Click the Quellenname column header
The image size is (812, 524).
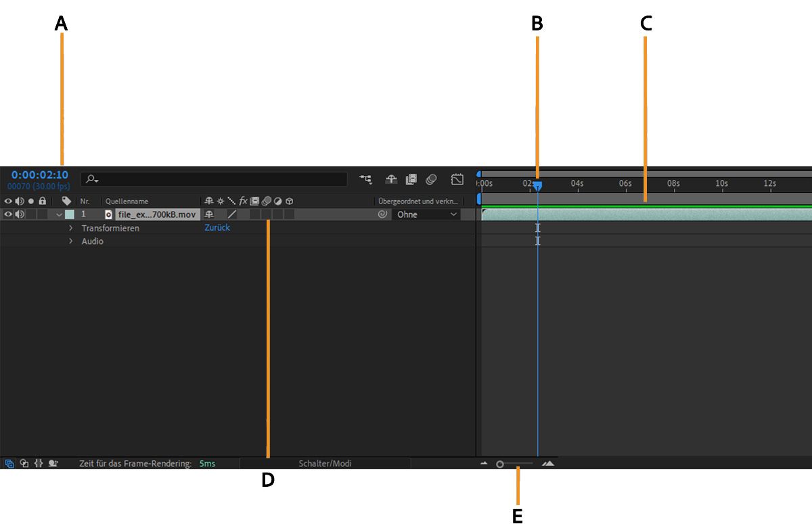point(127,201)
